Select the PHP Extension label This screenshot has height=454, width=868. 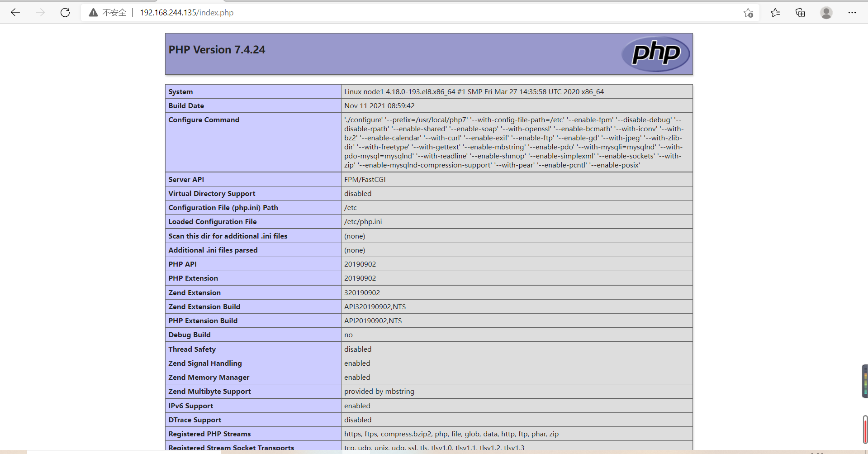pos(193,278)
